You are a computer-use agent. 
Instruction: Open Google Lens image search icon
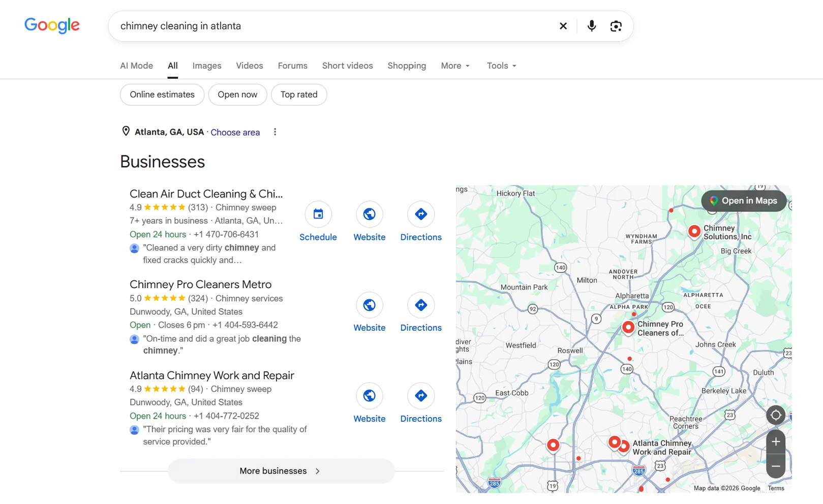click(x=616, y=26)
